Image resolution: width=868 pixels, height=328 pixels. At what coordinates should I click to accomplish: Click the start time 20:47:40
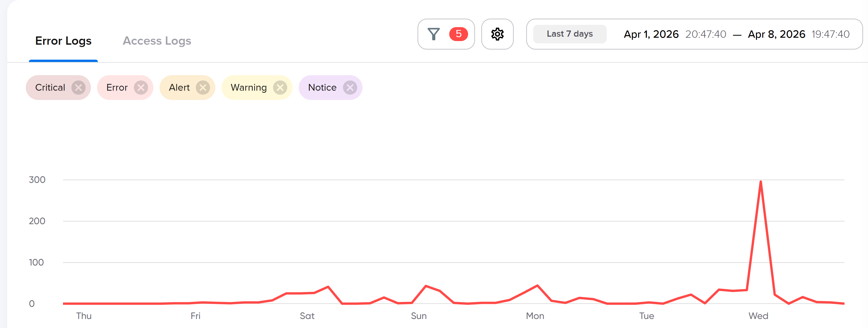[706, 34]
